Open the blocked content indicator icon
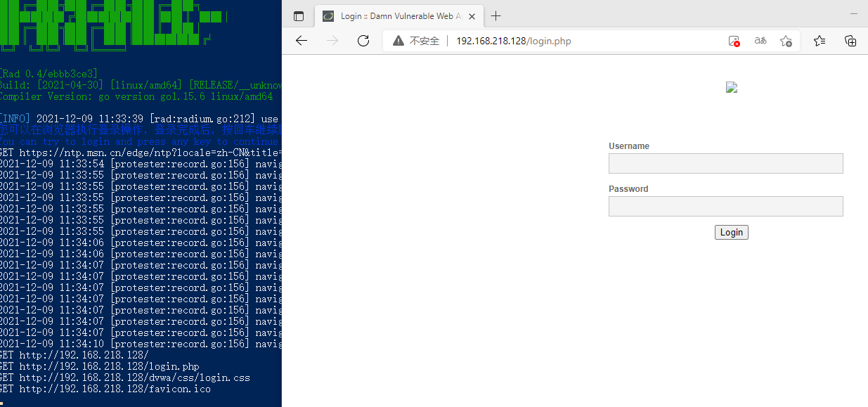Viewport: 868px width, 407px height. tap(734, 41)
